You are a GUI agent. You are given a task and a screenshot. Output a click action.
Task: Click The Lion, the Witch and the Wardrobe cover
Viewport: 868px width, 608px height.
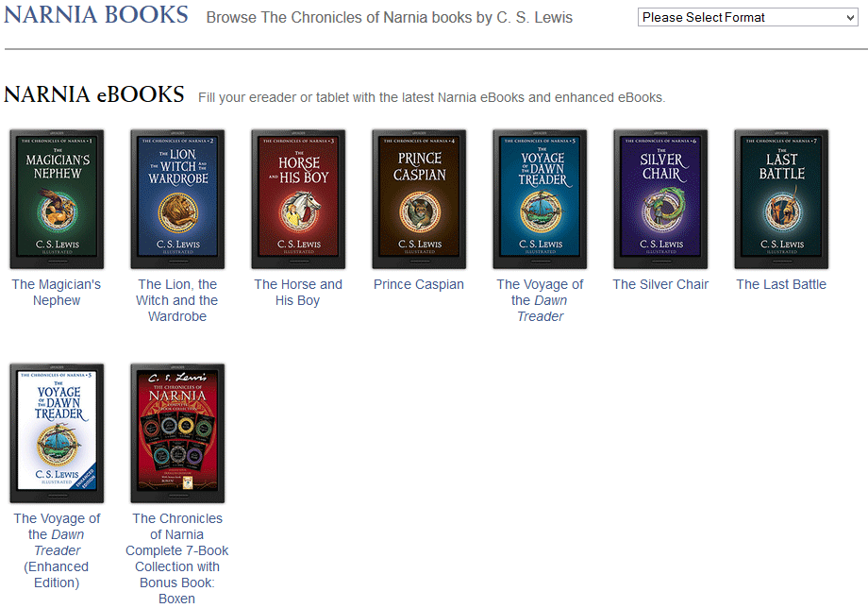(x=177, y=199)
